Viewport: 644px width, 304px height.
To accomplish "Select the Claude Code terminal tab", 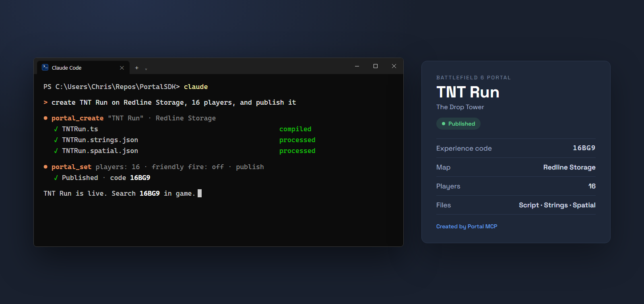I will (83, 68).
